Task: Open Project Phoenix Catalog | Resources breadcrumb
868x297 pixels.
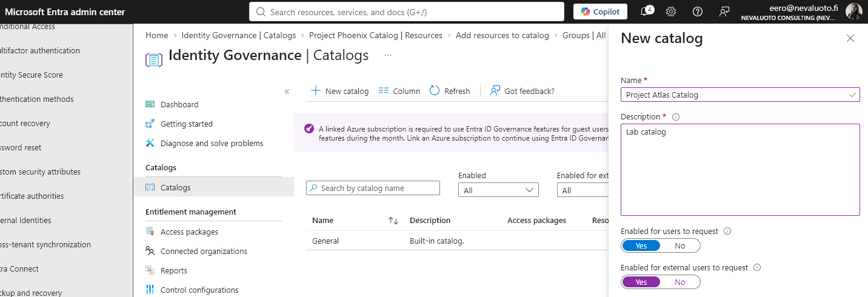Action: pos(376,35)
